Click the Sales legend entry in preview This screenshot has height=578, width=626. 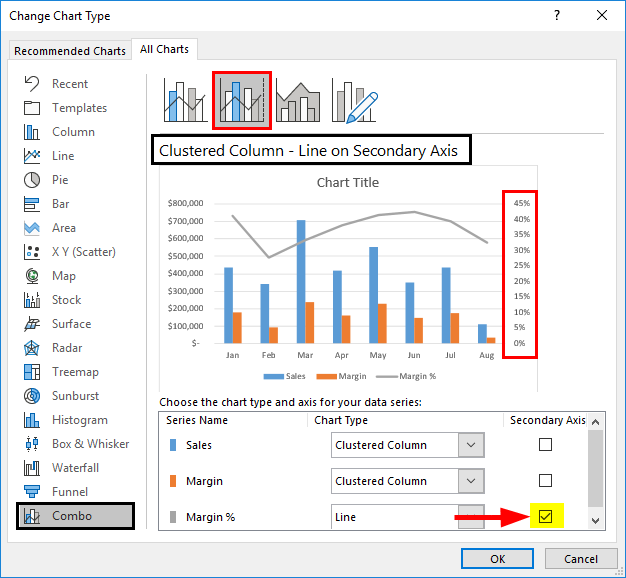coord(284,376)
